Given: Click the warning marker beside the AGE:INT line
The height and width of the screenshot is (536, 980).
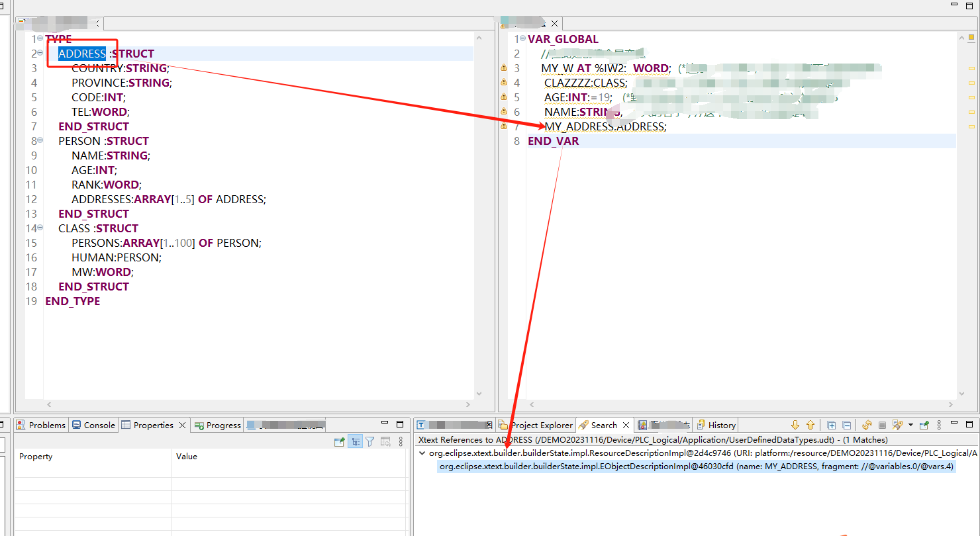Looking at the screenshot, I should (503, 97).
